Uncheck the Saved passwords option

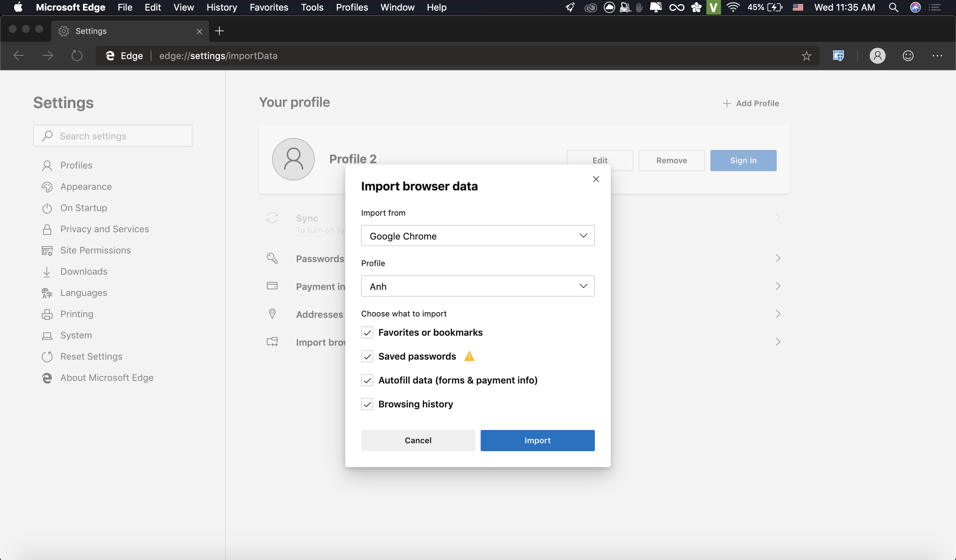[367, 356]
